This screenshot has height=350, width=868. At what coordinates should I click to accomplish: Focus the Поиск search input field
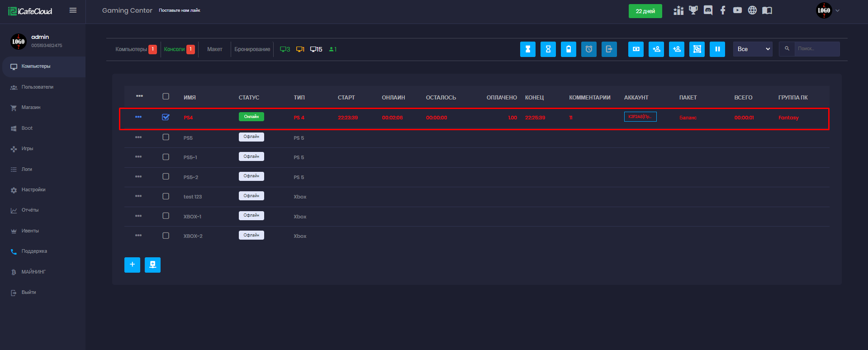pyautogui.click(x=817, y=49)
